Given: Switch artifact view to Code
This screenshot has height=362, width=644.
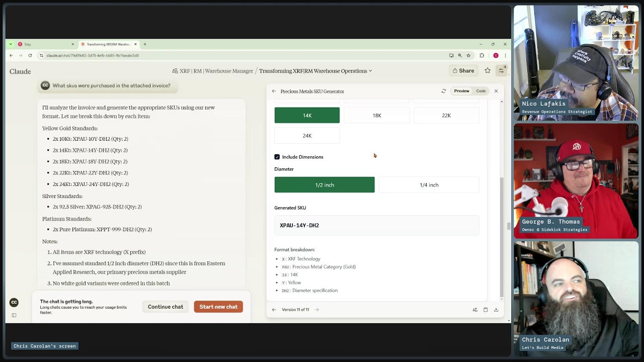Looking at the screenshot, I should click(481, 91).
